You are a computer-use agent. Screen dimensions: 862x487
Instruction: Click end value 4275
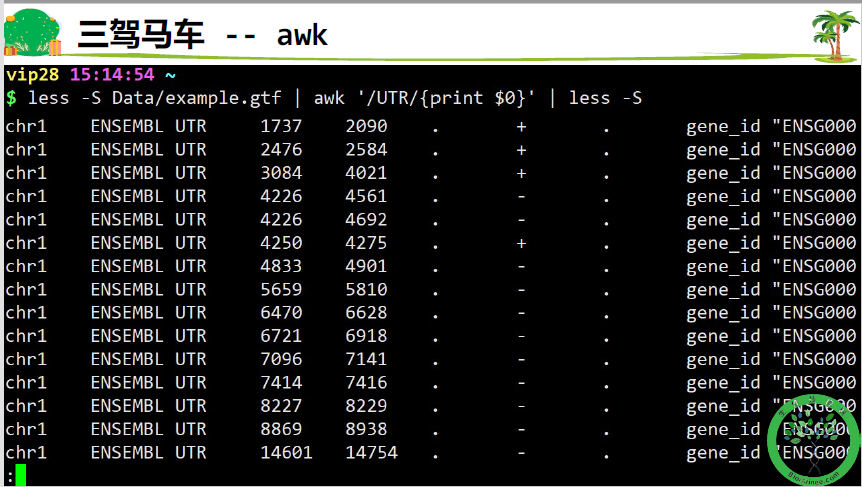coord(366,242)
